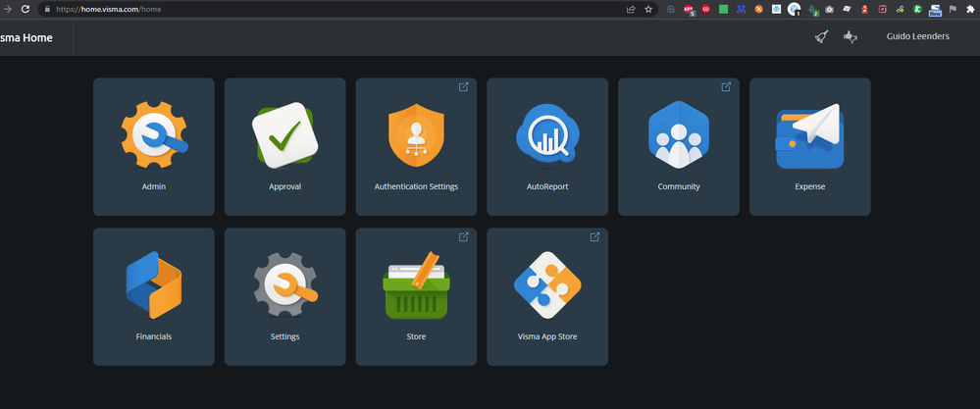Image resolution: width=980 pixels, height=409 pixels.
Task: Click the grey flag extension icon
Action: coord(953,10)
